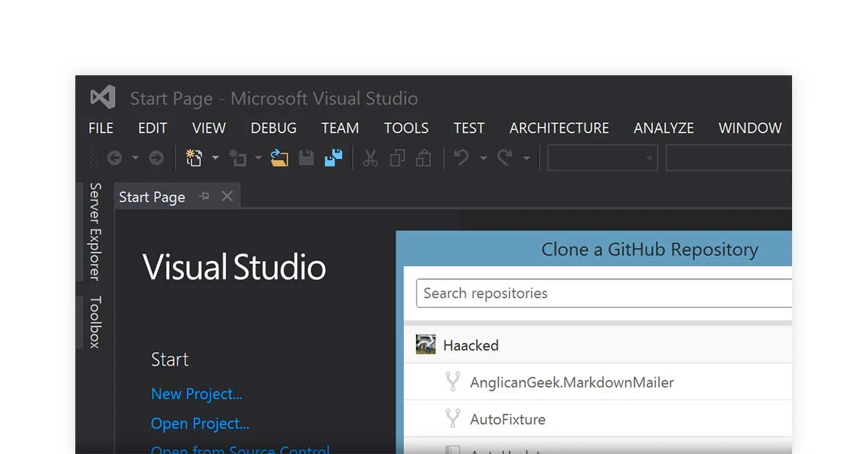868x454 pixels.
Task: Click the Navigate Backward arrow icon
Action: pos(114,158)
